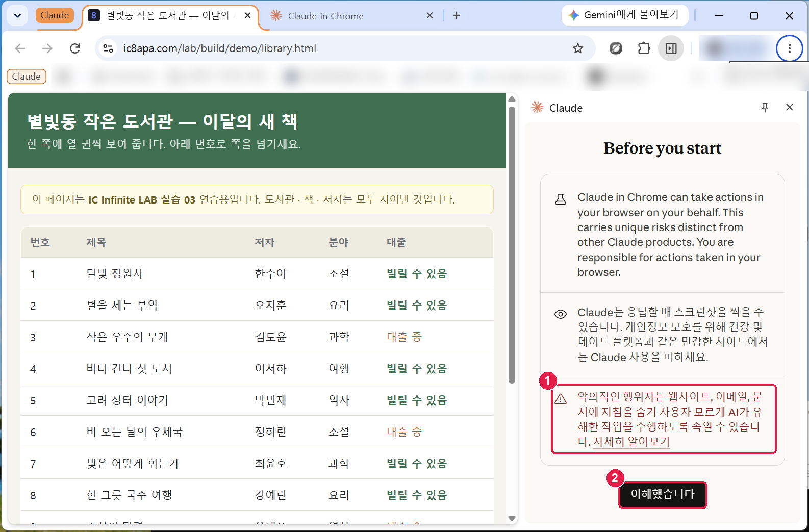Click author name 강예린
The width and height of the screenshot is (809, 532).
pyautogui.click(x=270, y=495)
